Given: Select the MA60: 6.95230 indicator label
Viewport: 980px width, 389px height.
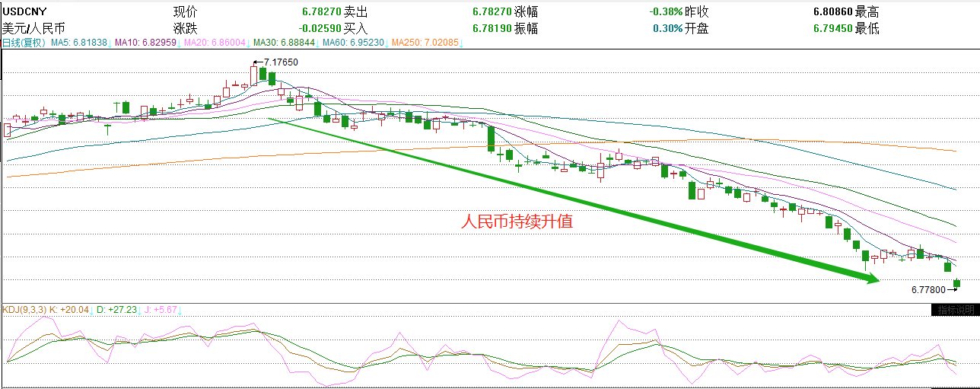Looking at the screenshot, I should coord(352,43).
